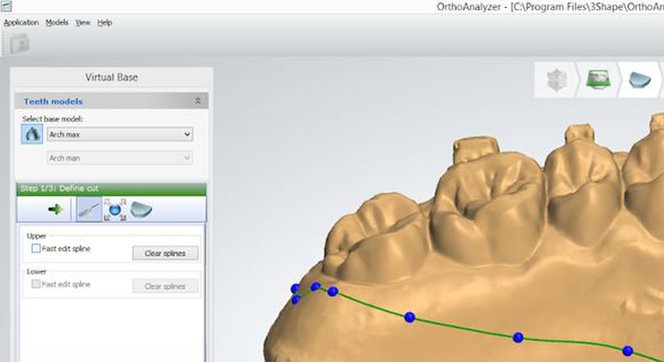Screen dimensions: 664x362
Task: Collapse the Teeth models section
Action: 198,101
